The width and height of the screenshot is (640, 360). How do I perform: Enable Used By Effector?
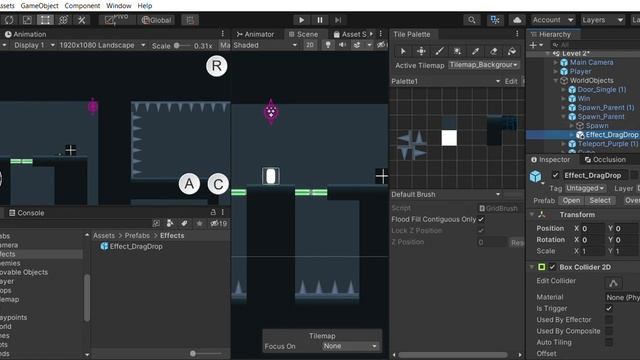[609, 320]
